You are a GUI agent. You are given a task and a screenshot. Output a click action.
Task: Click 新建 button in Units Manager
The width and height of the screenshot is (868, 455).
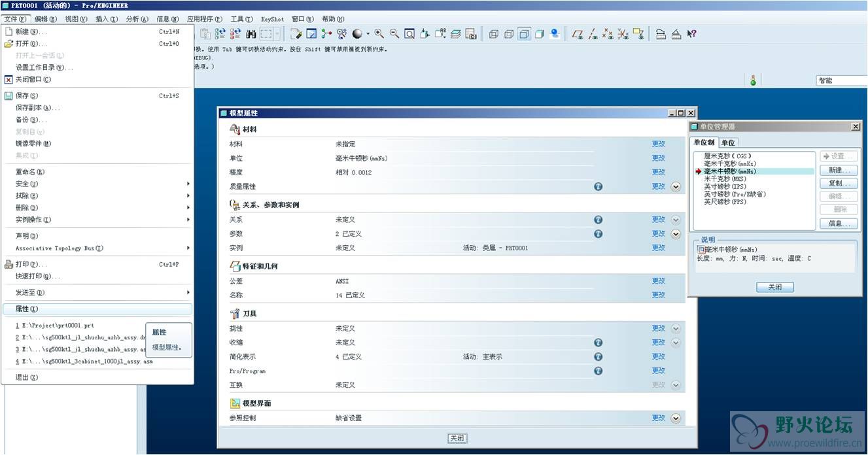click(839, 170)
